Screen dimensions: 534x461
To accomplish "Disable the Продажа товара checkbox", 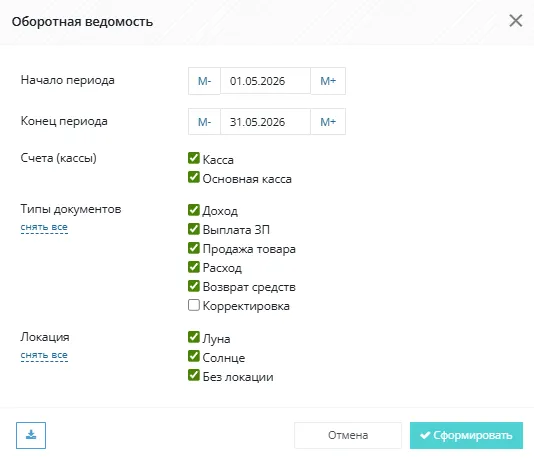I will [x=194, y=248].
